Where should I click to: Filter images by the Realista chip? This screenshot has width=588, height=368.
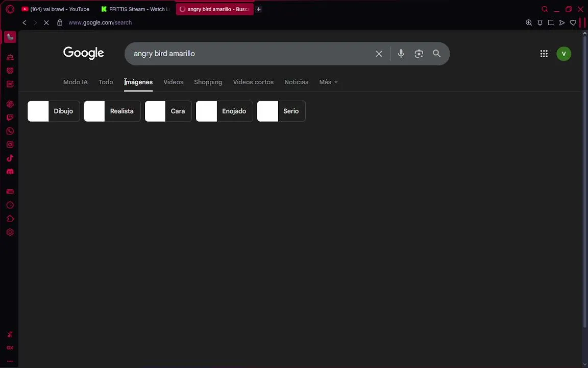pyautogui.click(x=112, y=111)
